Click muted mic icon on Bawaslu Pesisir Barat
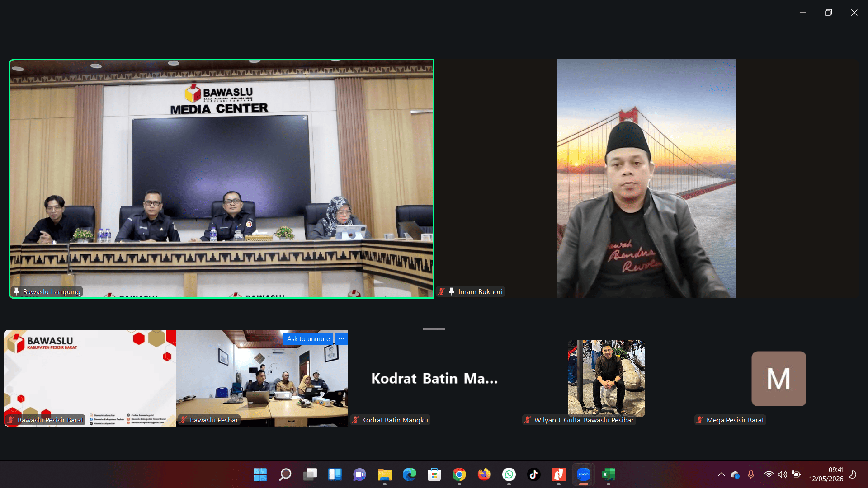Viewport: 868px width, 488px height. [11, 420]
